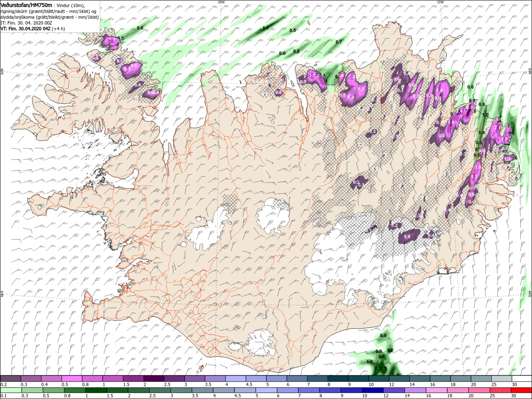Pick the bright pink 0.5 snow legend swatch
Viewport: 532px width, 399px height.
71,379
